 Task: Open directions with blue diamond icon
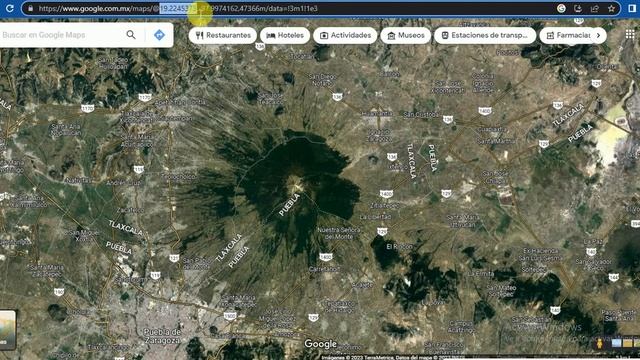point(159,35)
